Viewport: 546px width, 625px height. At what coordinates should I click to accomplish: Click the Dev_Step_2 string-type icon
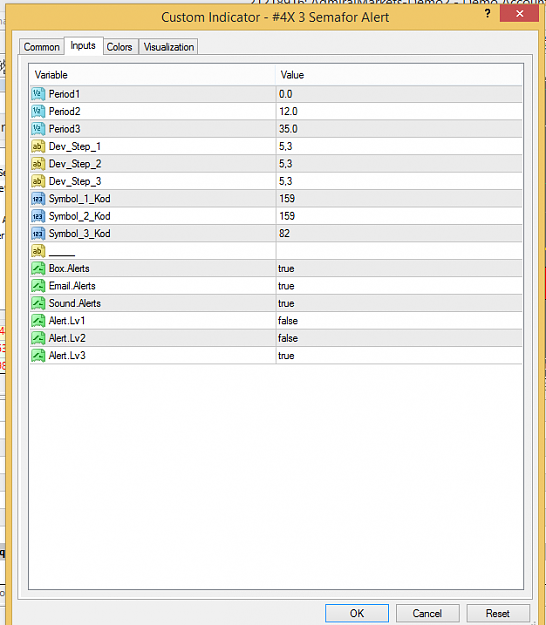[x=38, y=164]
